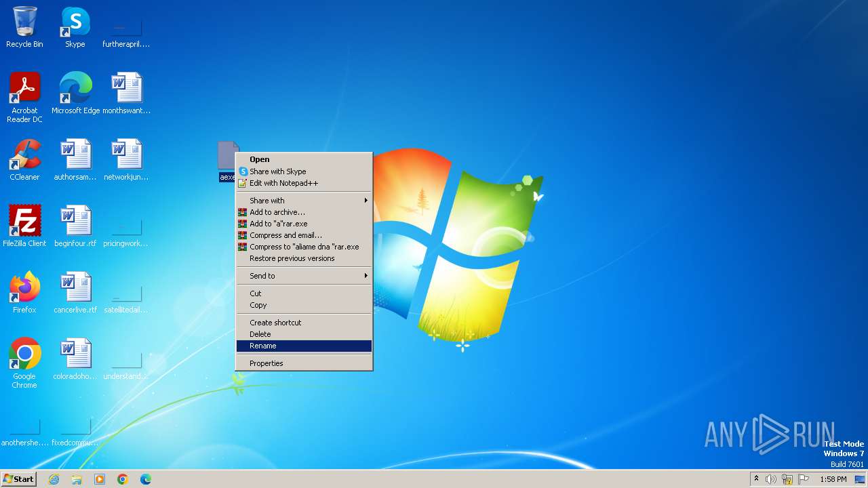Open Internet Explorer from the taskbar

pyautogui.click(x=54, y=479)
